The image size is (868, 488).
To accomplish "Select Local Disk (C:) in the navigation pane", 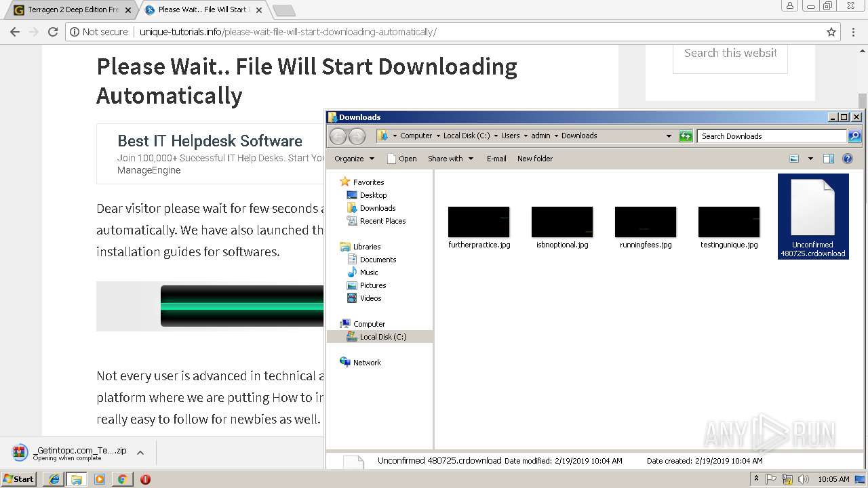I will (x=380, y=337).
